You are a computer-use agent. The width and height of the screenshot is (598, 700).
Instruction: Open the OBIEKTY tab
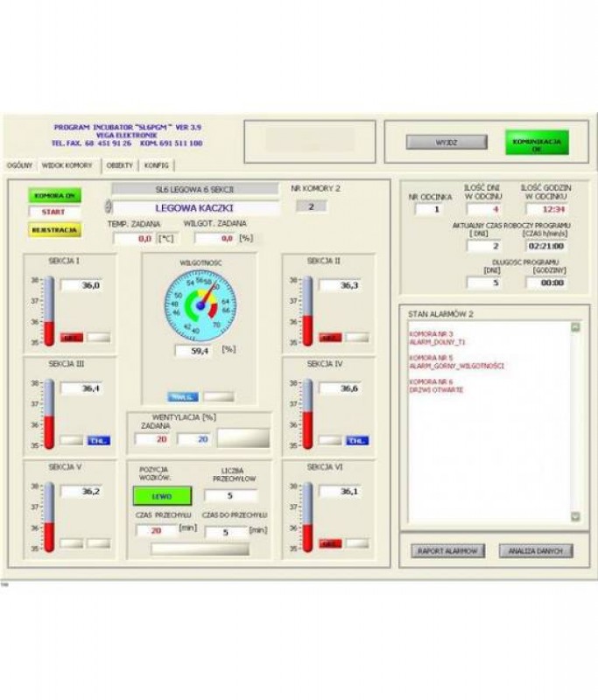(120, 165)
